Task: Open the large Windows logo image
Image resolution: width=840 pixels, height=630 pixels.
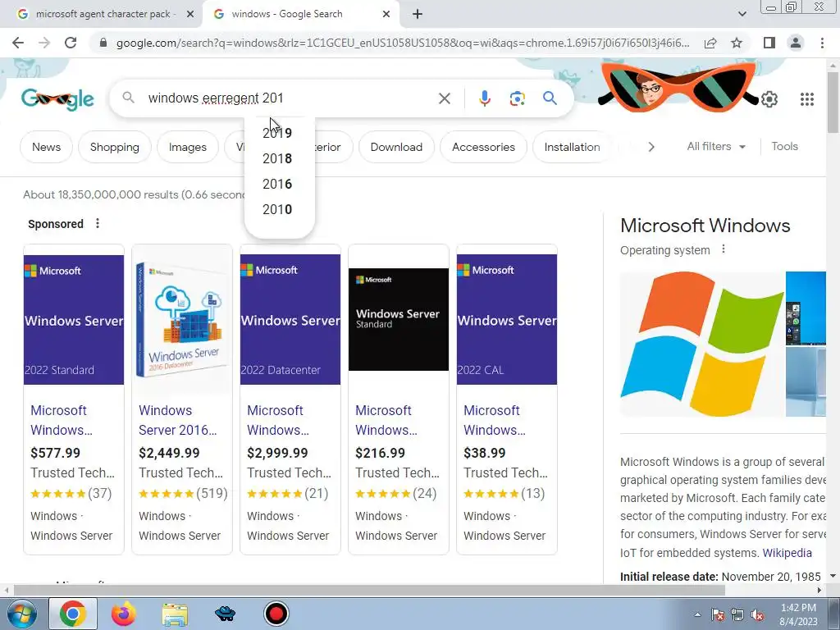Action: click(x=702, y=344)
